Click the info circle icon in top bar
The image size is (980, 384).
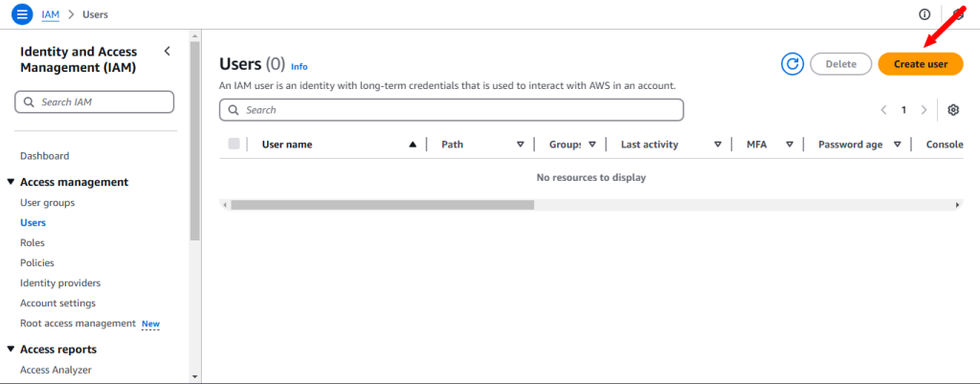(x=924, y=14)
